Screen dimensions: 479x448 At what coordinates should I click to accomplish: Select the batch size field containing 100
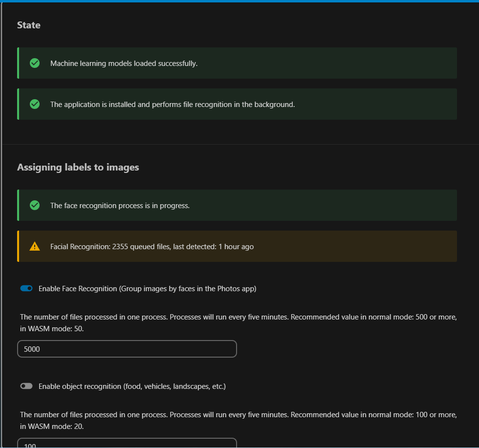[127, 444]
